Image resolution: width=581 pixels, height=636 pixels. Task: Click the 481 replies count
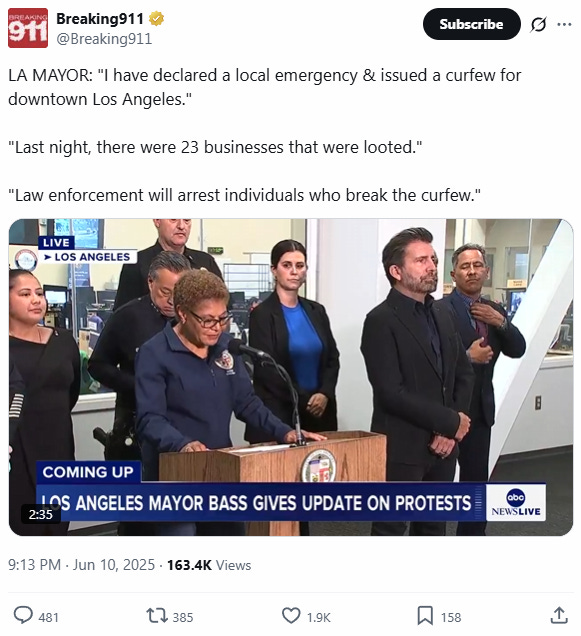point(49,617)
